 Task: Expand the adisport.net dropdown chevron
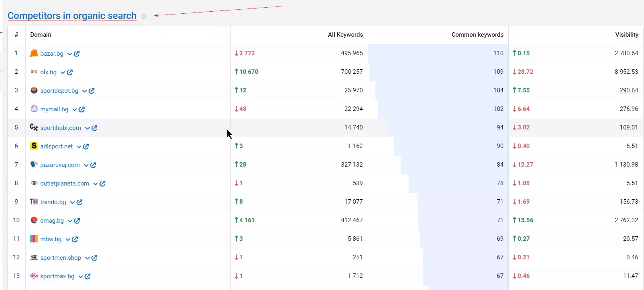click(79, 147)
